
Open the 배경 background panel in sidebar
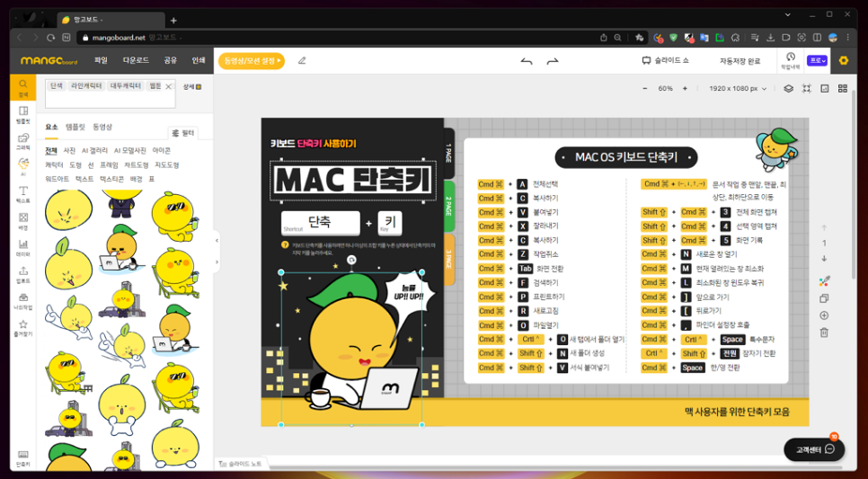pyautogui.click(x=22, y=221)
